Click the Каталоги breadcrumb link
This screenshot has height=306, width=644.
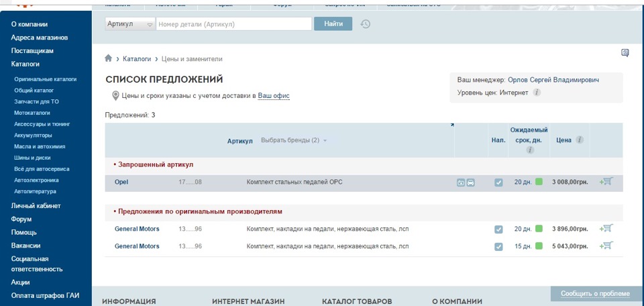point(137,59)
